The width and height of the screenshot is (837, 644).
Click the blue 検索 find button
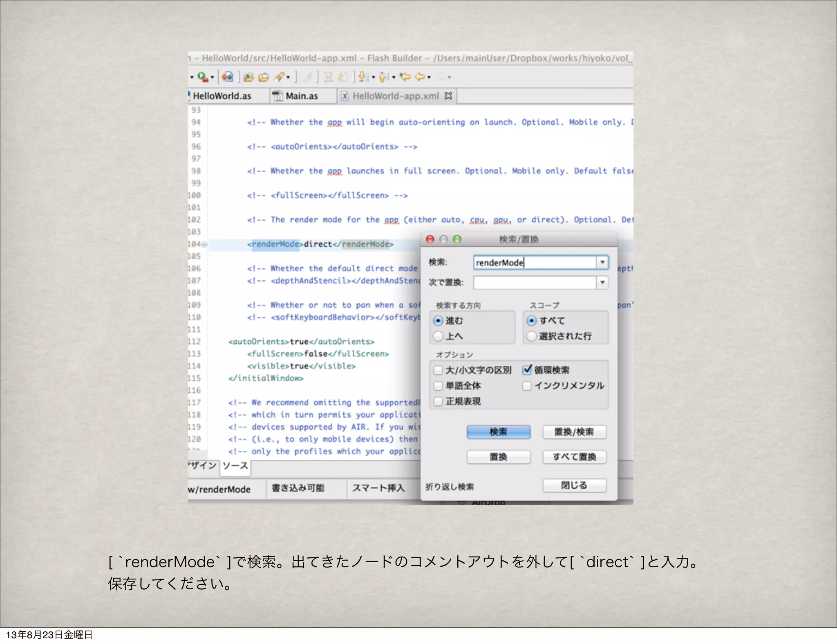(499, 432)
